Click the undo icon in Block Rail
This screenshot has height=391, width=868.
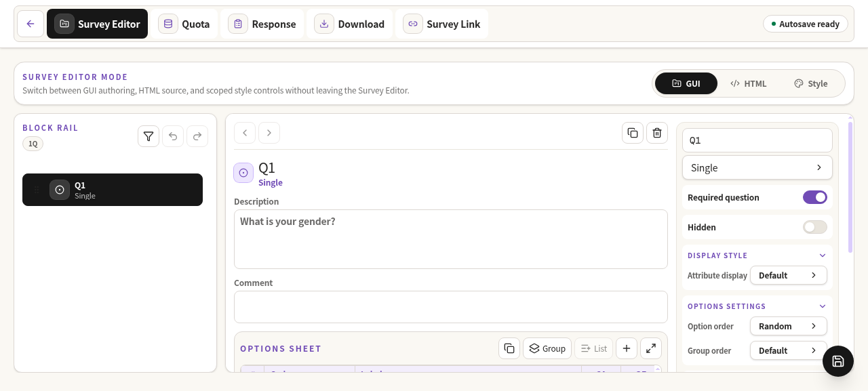pyautogui.click(x=173, y=136)
